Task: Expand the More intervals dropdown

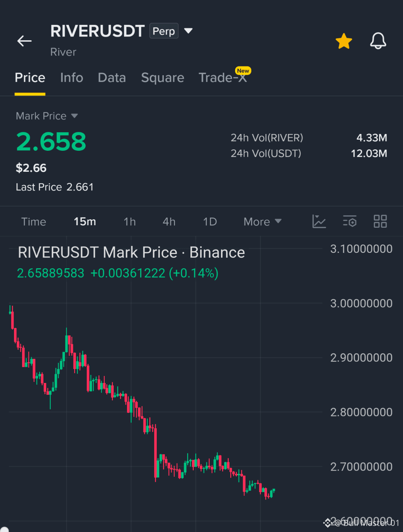Action: click(x=262, y=222)
